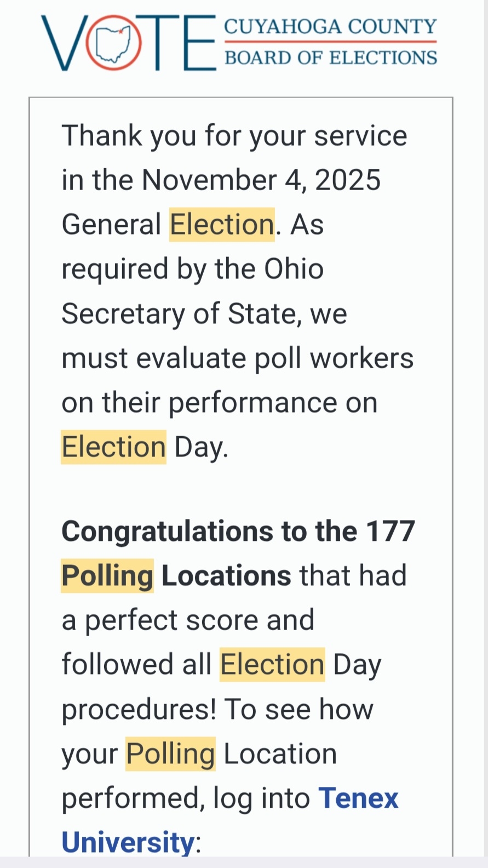The width and height of the screenshot is (488, 868).
Task: Click the "Thank you for your service" line
Action: pos(234,136)
